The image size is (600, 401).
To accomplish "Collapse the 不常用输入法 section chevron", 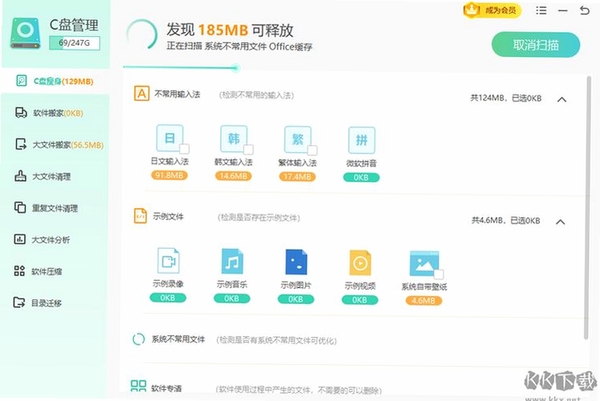I will pos(562,99).
